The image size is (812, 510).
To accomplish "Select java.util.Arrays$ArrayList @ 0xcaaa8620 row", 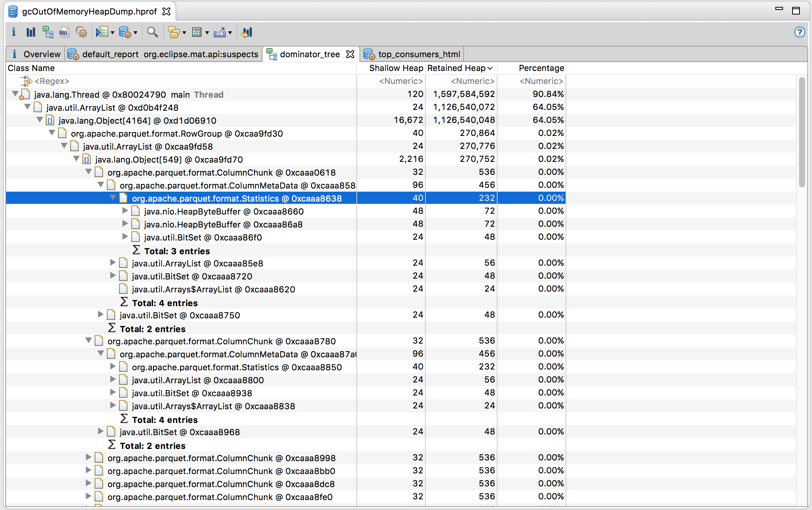I will click(285, 289).
